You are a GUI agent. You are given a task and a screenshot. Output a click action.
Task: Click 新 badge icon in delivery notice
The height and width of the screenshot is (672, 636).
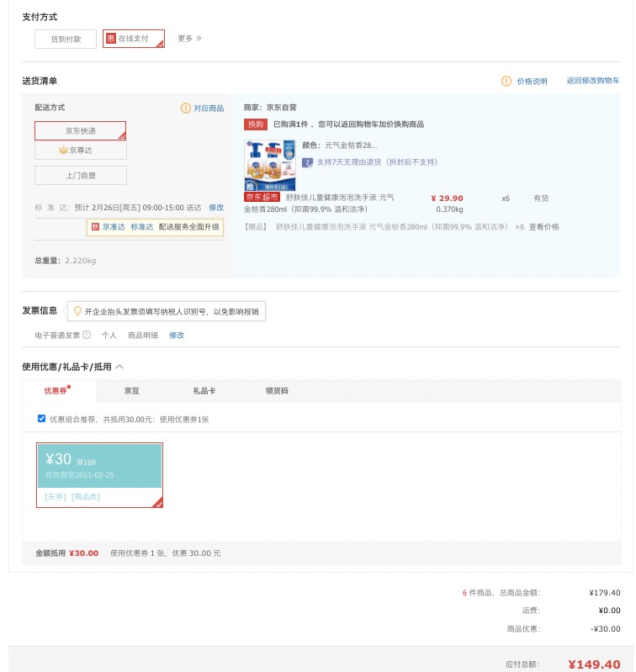[95, 227]
